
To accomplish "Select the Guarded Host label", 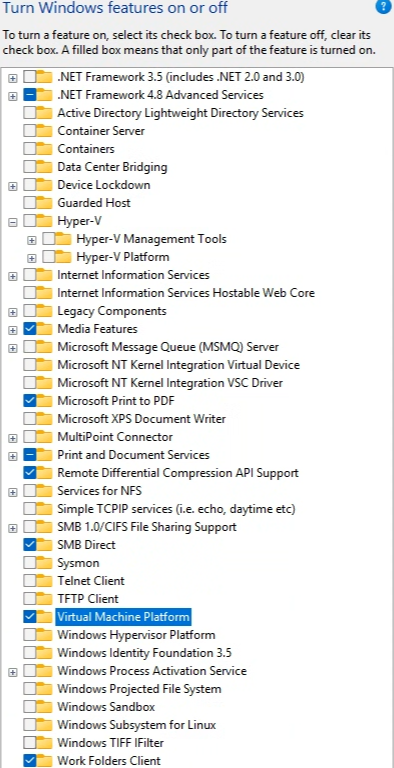I will pyautogui.click(x=94, y=203).
